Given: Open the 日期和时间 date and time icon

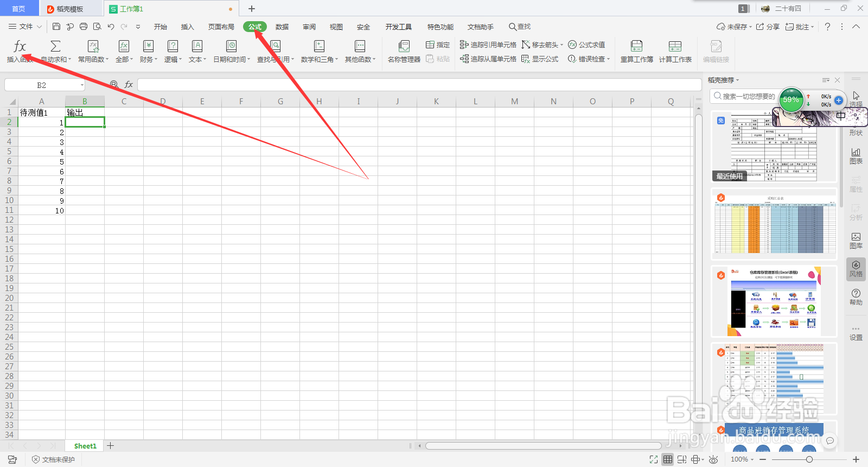Looking at the screenshot, I should [231, 46].
